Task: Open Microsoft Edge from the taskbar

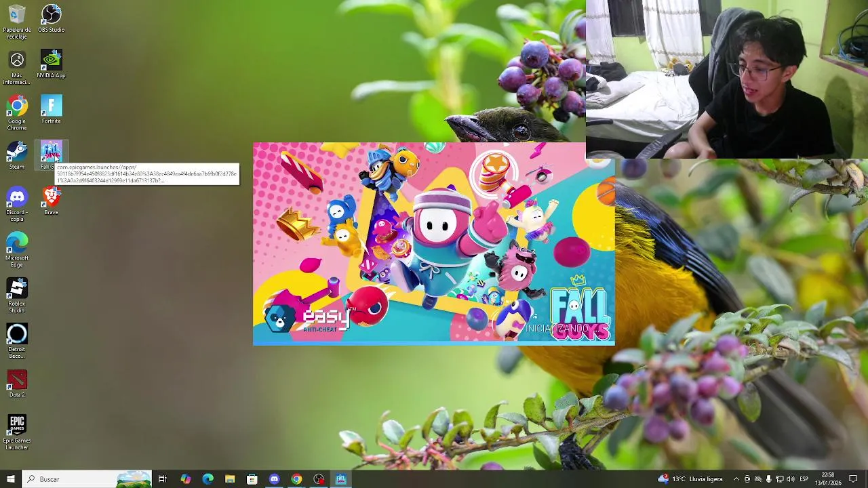Action: [x=208, y=479]
